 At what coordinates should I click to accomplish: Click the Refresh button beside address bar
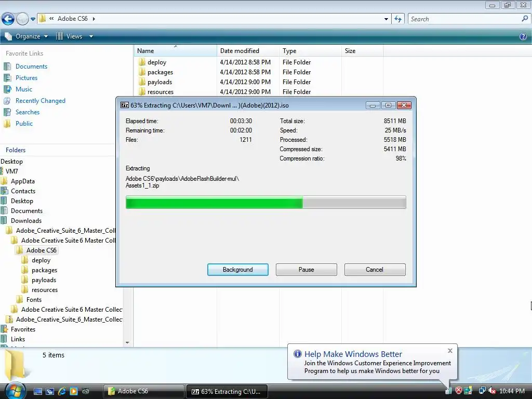click(x=398, y=19)
